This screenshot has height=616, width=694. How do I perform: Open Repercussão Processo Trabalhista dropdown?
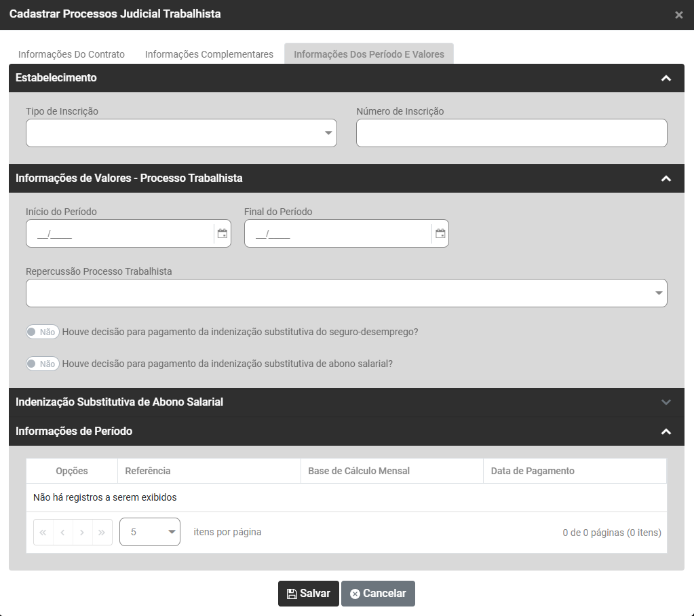(346, 293)
